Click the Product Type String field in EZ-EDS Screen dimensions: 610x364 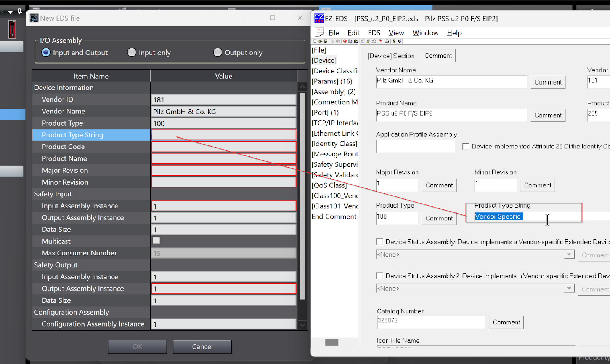point(541,216)
